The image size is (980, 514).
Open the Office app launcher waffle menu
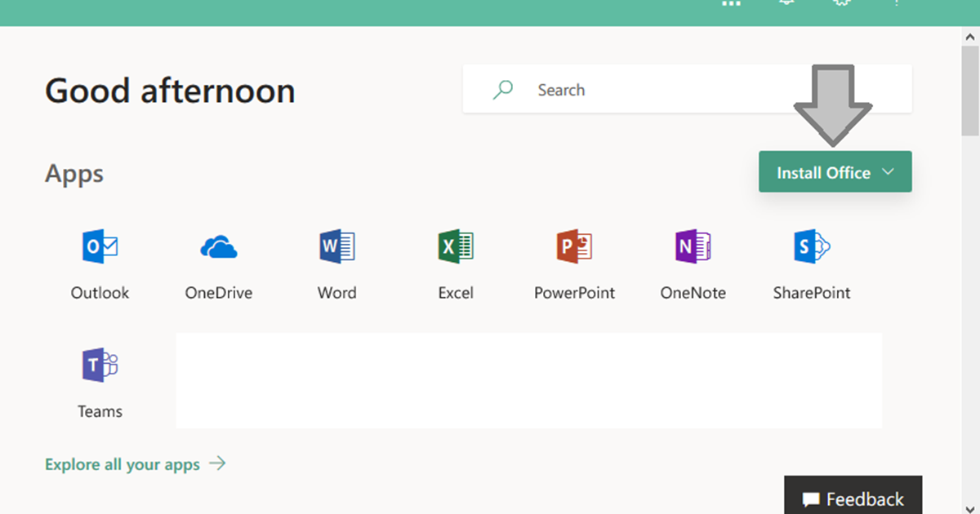tap(731, 3)
